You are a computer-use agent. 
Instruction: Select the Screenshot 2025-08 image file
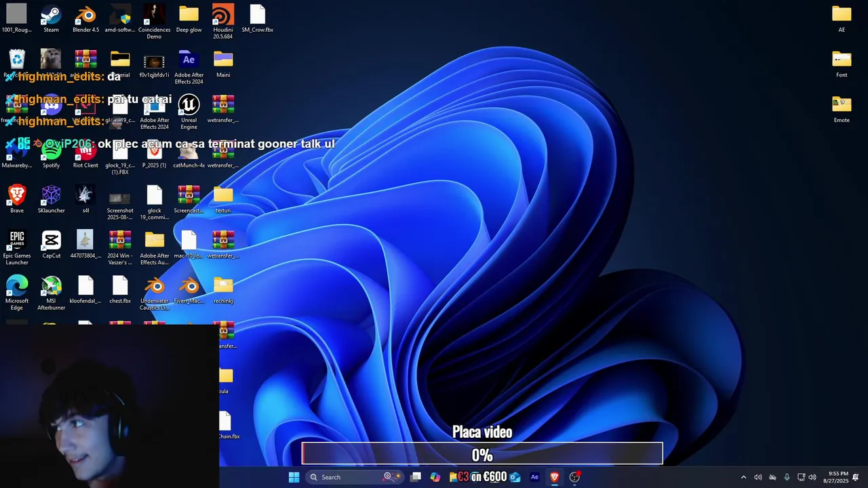coord(120,203)
